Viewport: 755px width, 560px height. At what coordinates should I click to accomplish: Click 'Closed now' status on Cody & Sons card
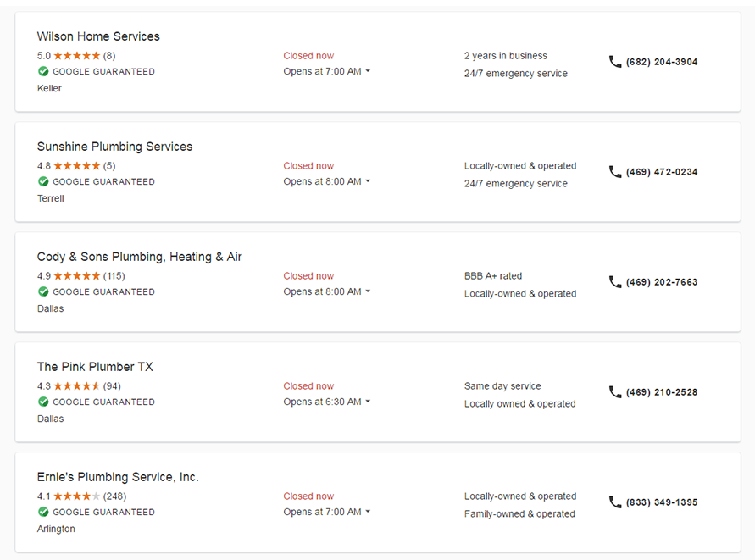(x=308, y=276)
